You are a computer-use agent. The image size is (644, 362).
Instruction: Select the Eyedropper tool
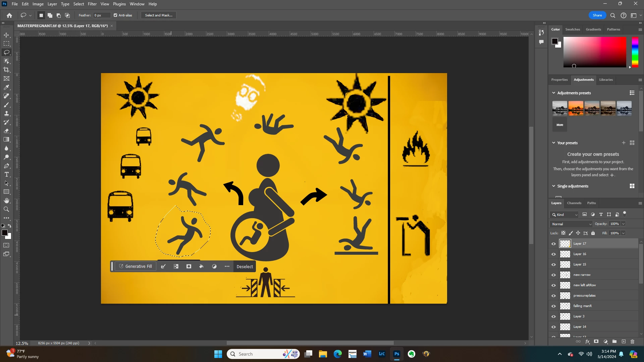(x=6, y=87)
